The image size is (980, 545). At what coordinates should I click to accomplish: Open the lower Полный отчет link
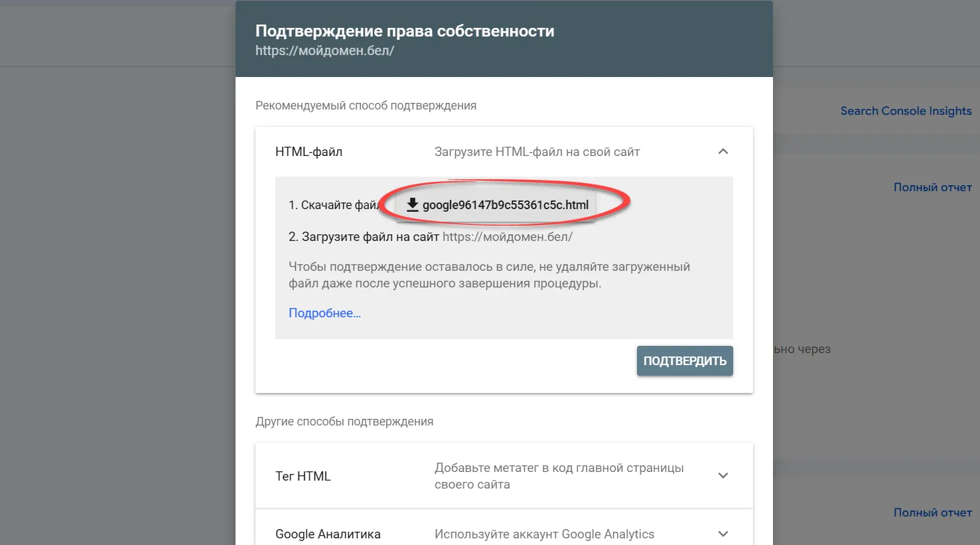(x=932, y=512)
